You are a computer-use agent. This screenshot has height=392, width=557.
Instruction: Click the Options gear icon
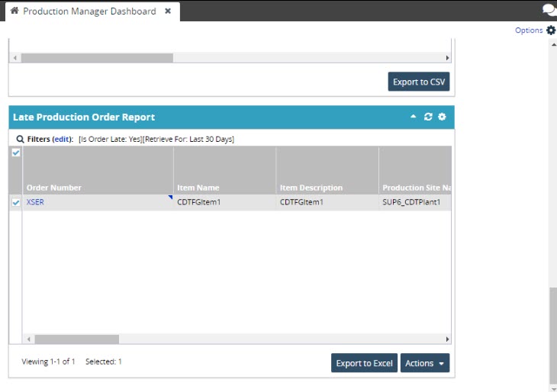click(551, 31)
